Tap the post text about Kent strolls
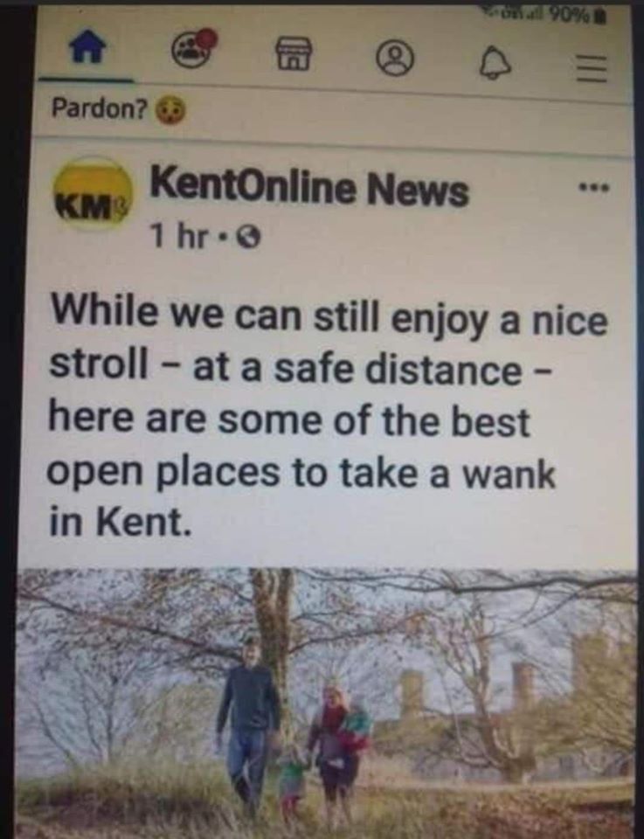 coord(326,422)
